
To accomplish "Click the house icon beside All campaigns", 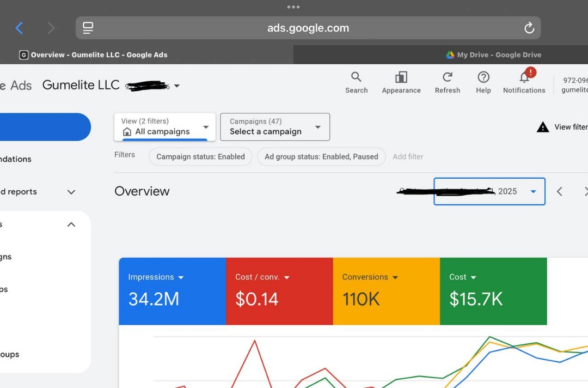I will (x=127, y=132).
